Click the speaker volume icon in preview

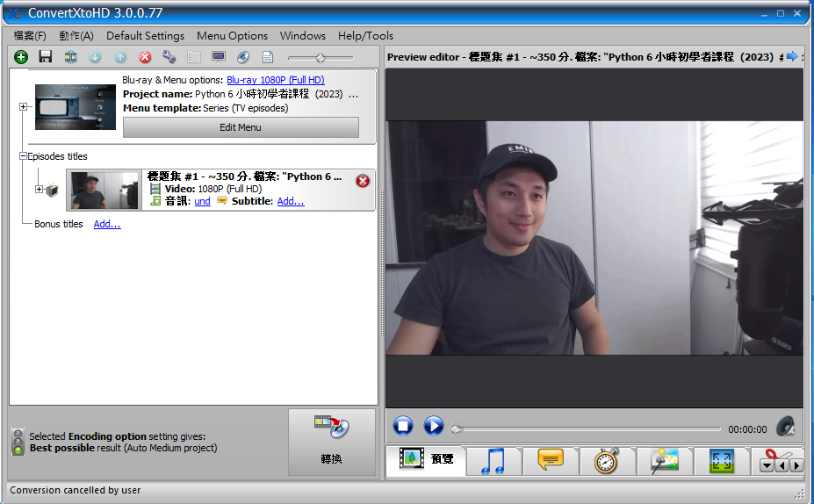[786, 428]
